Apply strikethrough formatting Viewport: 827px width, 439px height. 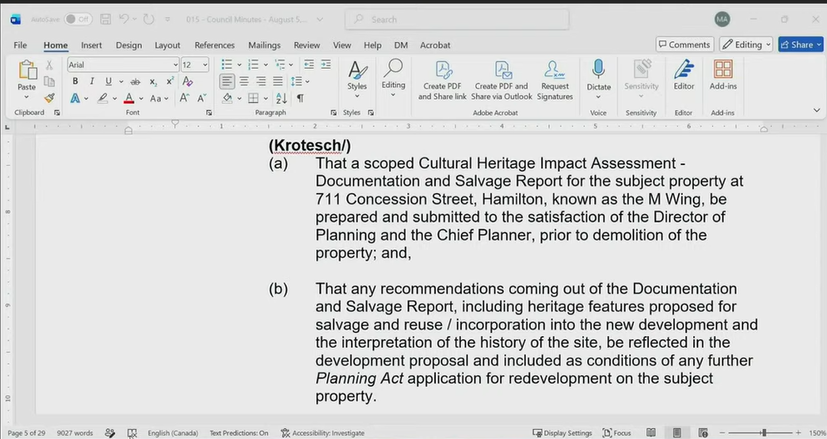(x=136, y=82)
